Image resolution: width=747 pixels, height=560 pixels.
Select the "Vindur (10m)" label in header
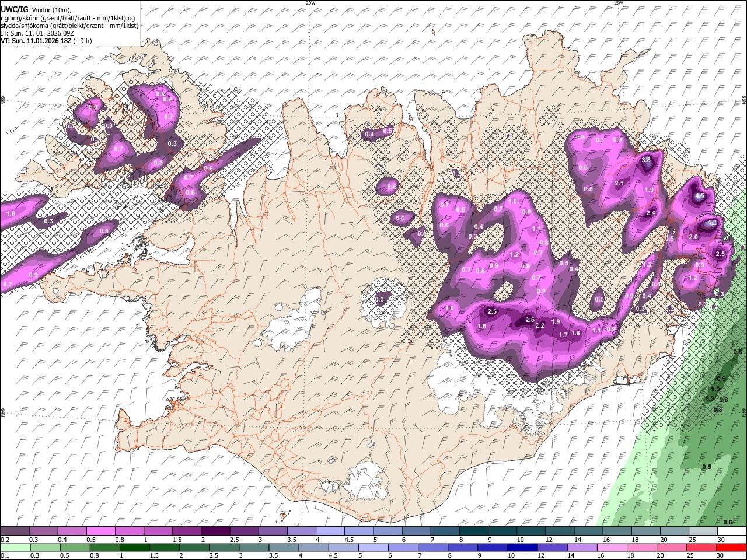click(51, 10)
